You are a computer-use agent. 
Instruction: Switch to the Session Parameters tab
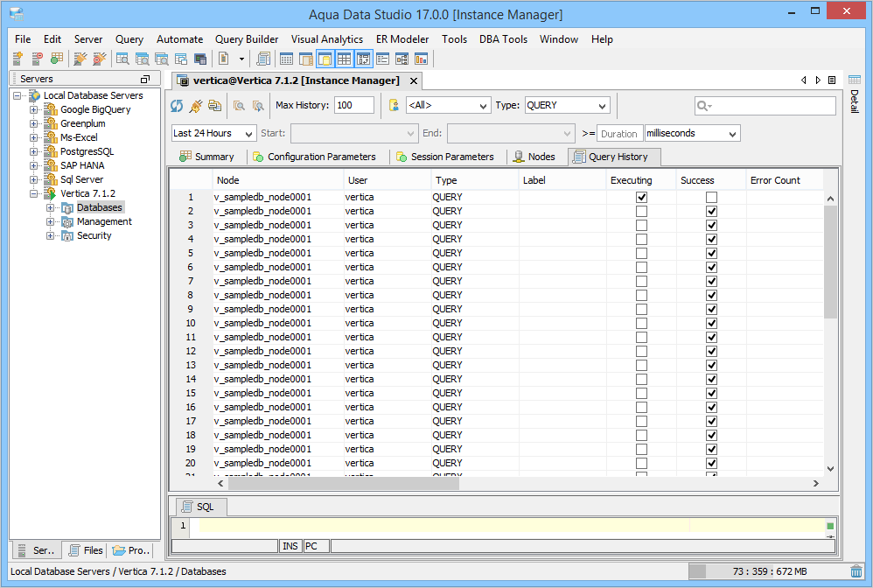[x=445, y=157]
